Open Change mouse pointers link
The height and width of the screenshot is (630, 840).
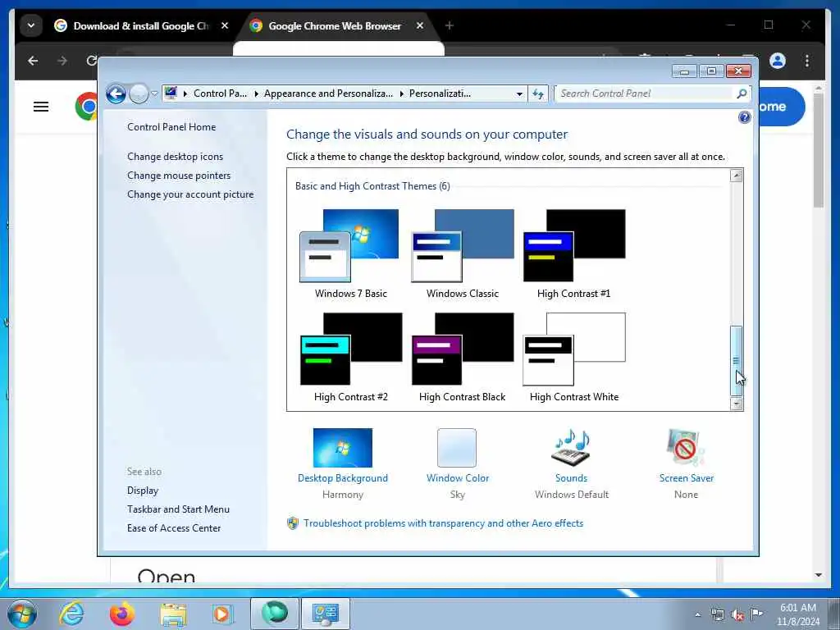pos(179,176)
